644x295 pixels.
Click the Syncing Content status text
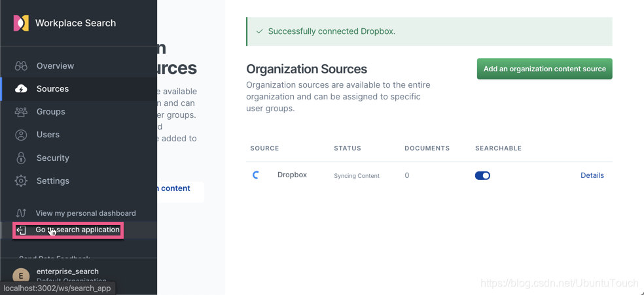tap(357, 175)
